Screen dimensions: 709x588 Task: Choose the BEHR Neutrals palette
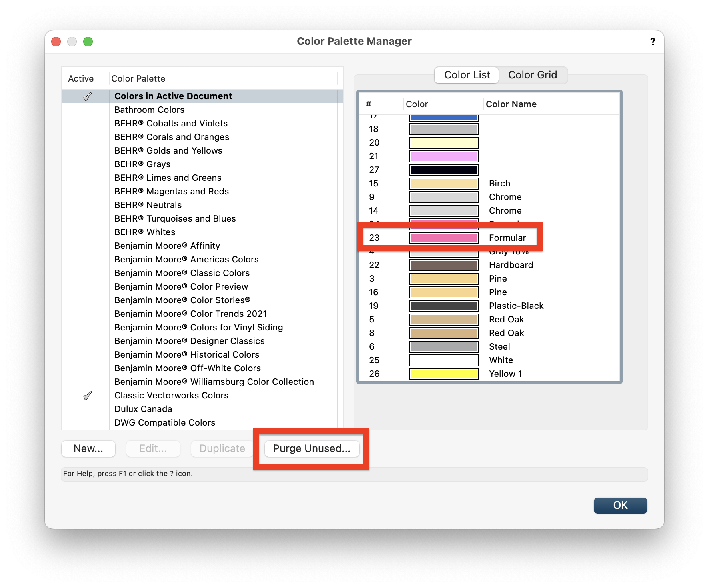148,205
